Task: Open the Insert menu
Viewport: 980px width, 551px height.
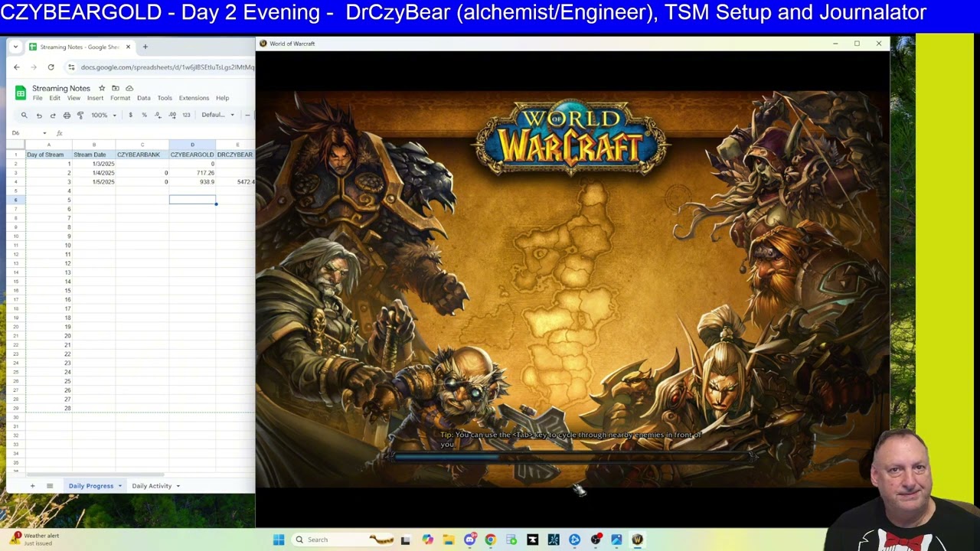Action: pyautogui.click(x=95, y=98)
